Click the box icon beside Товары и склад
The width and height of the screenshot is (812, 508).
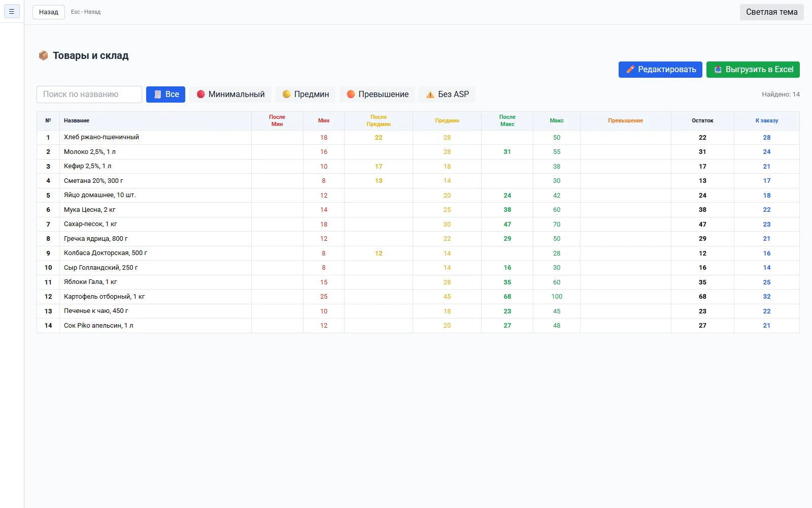pos(43,55)
